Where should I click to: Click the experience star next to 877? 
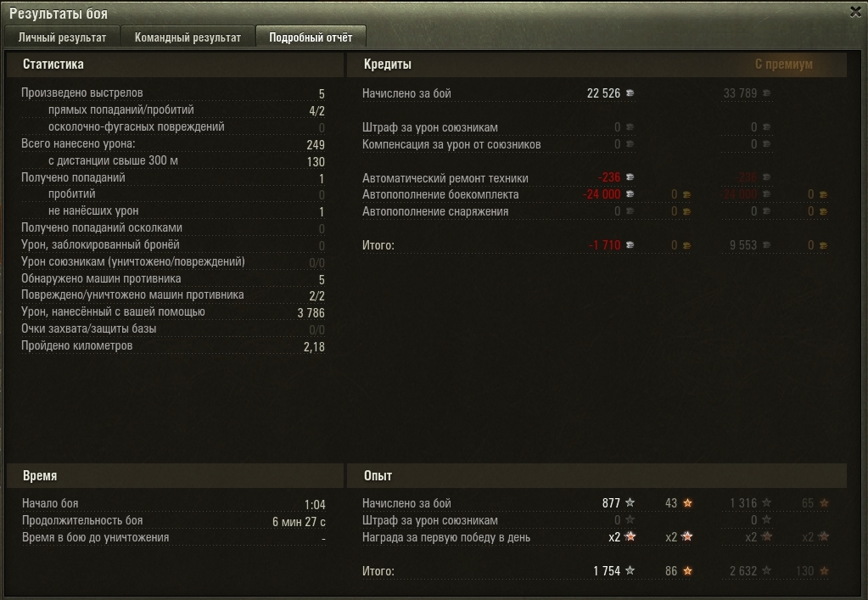(x=630, y=502)
